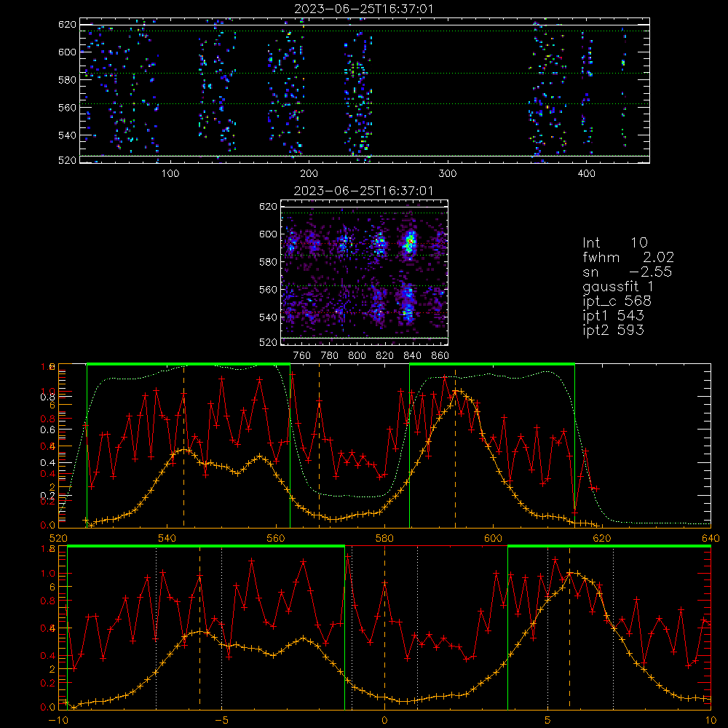
Task: Click x-axis label 5 on bottom plot
Action: tap(548, 720)
